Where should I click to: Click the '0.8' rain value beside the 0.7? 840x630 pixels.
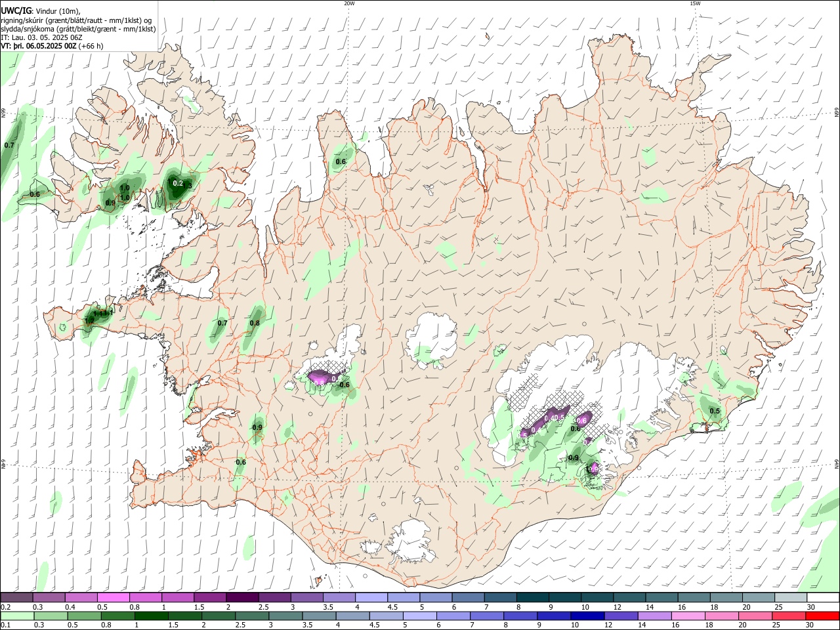255,323
